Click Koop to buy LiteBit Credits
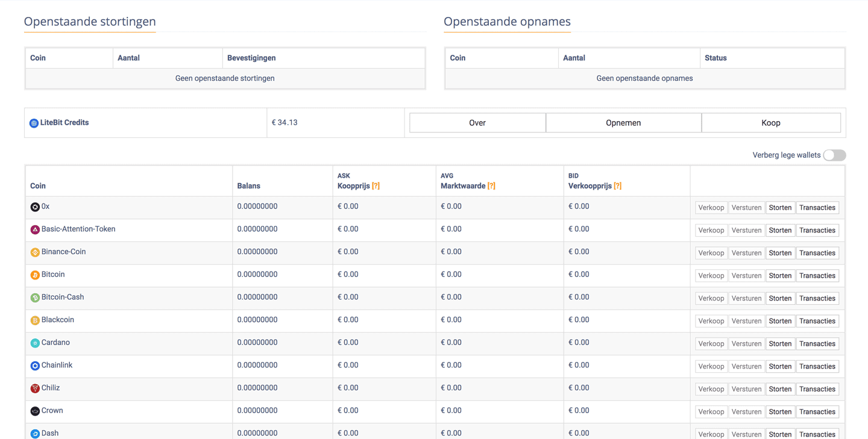The height and width of the screenshot is (439, 868). (x=771, y=123)
